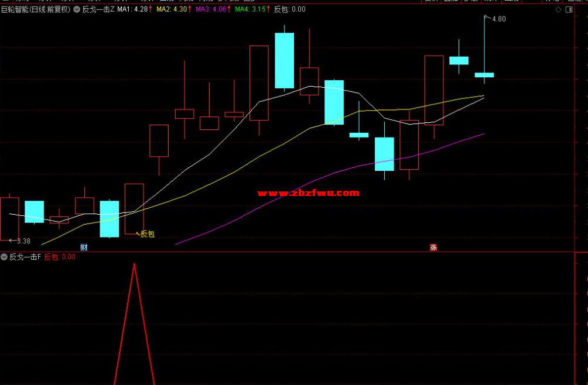Select the MA1: 4.28 value
The width and height of the screenshot is (588, 385).
tap(133, 9)
